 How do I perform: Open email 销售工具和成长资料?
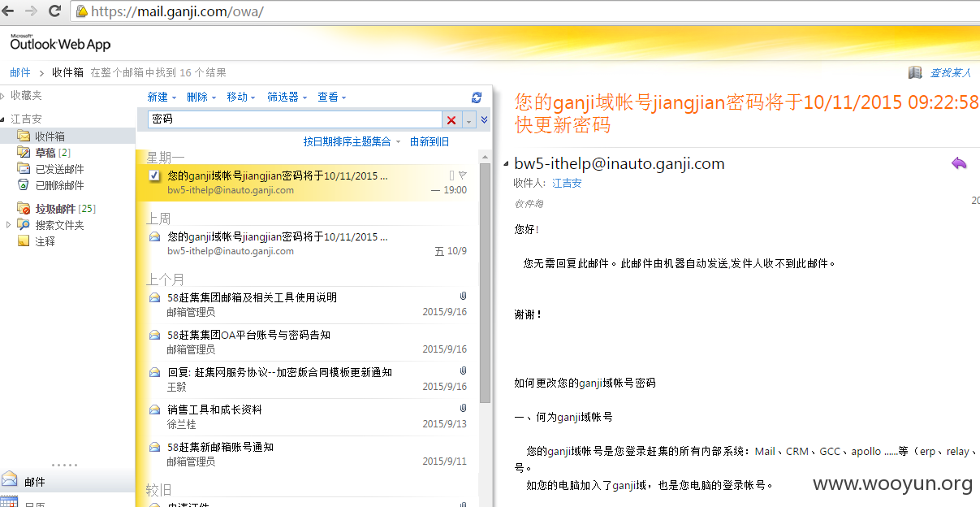[308, 417]
